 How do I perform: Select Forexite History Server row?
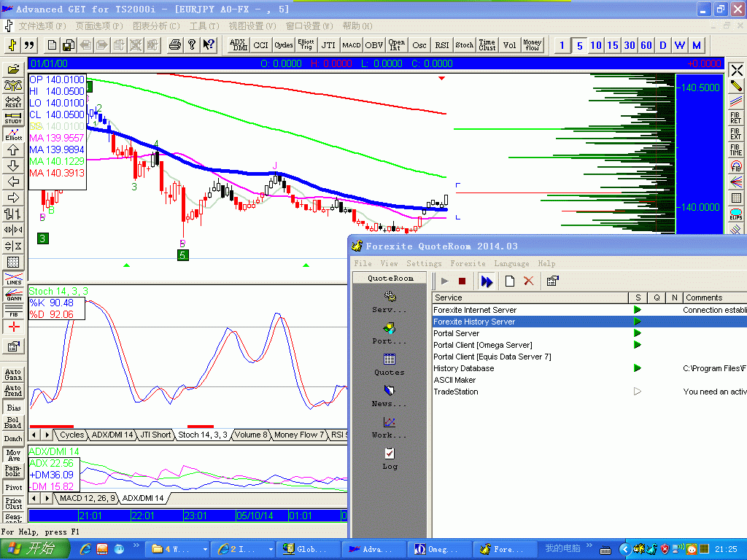click(589, 322)
